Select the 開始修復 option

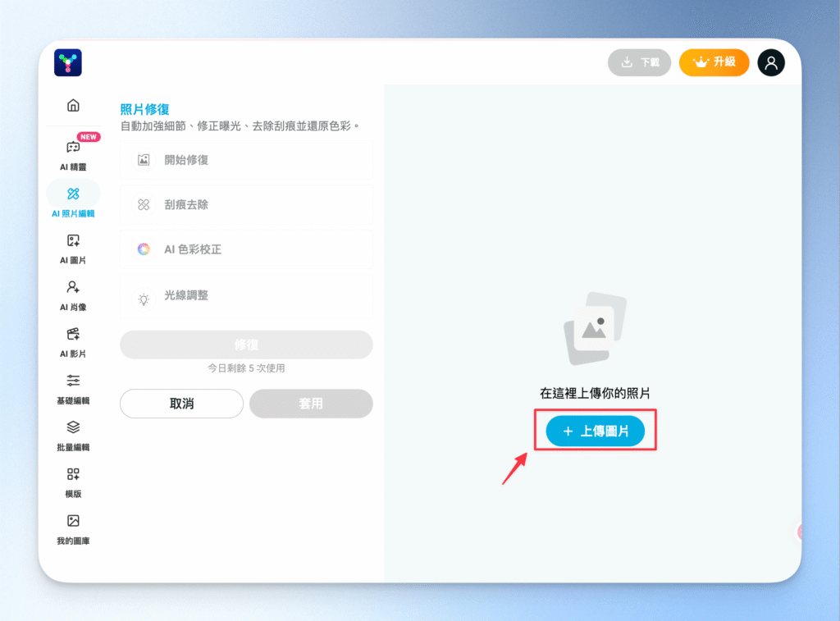coord(246,160)
